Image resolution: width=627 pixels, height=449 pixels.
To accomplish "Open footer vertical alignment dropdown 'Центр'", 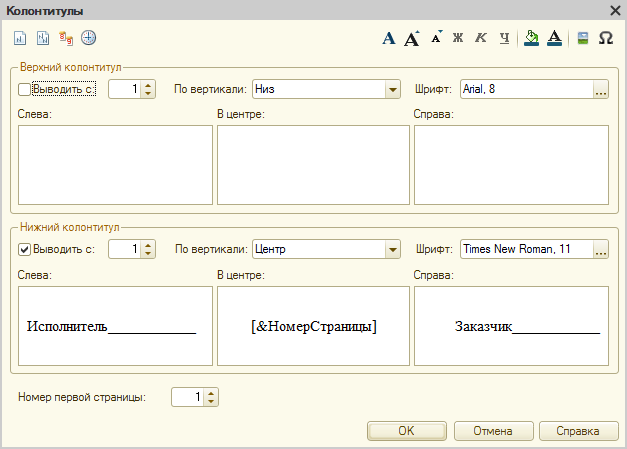I will click(x=392, y=249).
